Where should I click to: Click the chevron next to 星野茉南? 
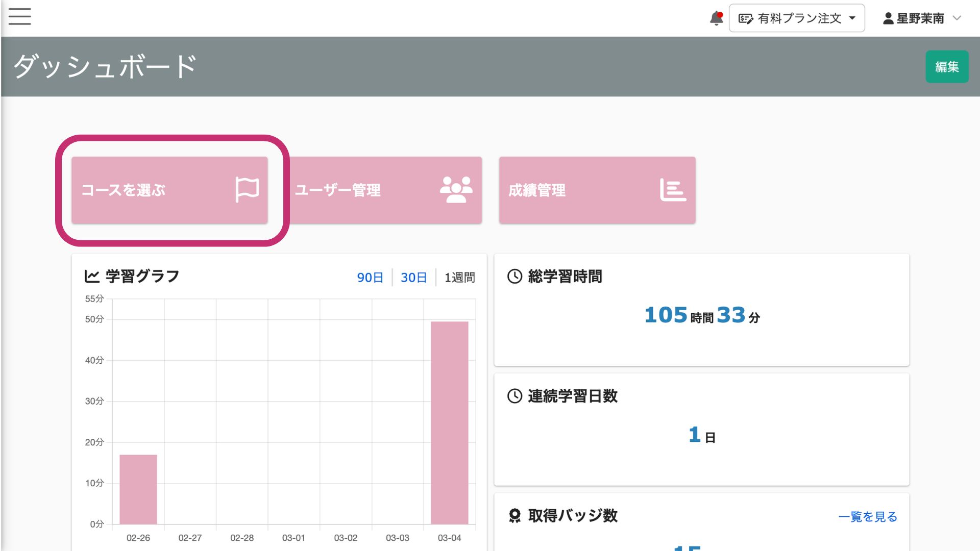pyautogui.click(x=957, y=18)
